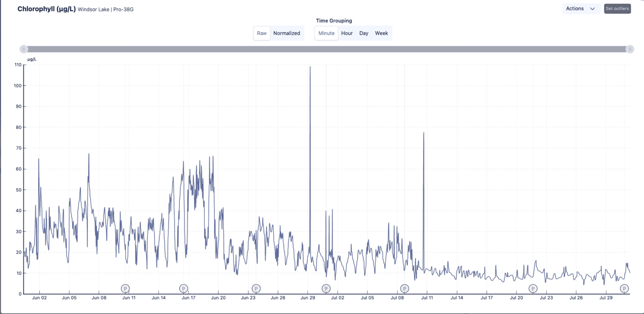Click the Actions chevron arrow icon

point(592,9)
